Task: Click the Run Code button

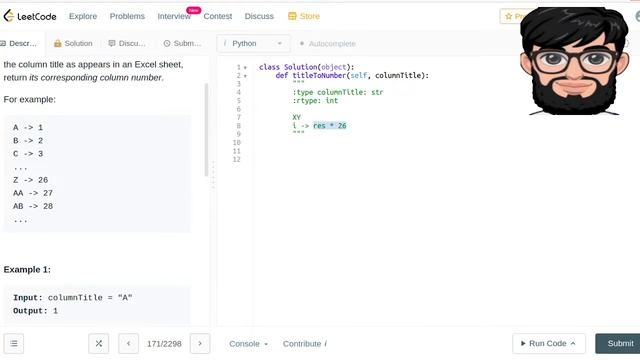Action: coord(549,343)
